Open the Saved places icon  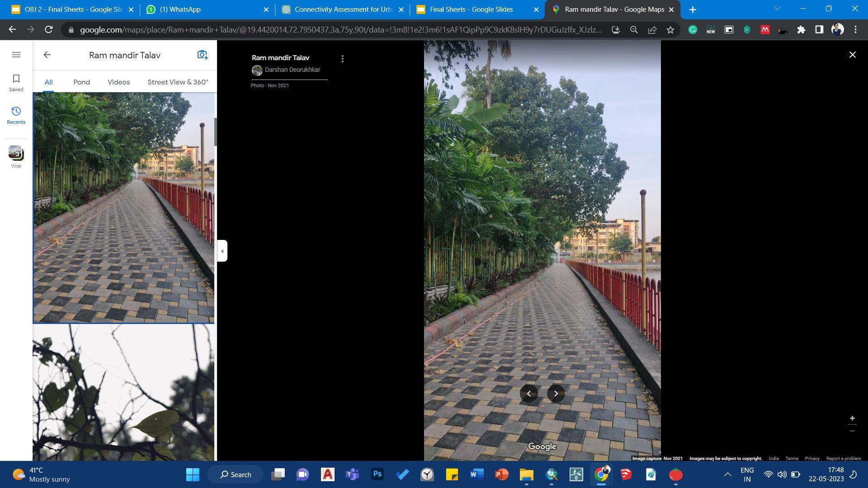pyautogui.click(x=16, y=83)
